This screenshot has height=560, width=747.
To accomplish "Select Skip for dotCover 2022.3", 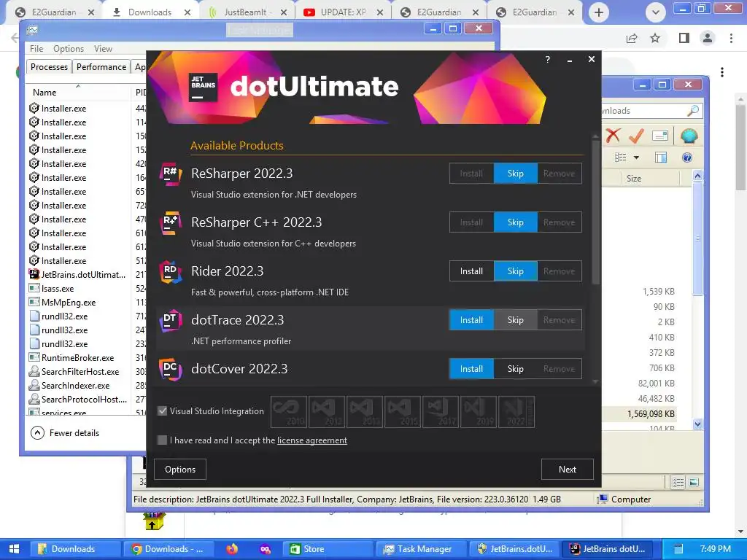I will [516, 369].
